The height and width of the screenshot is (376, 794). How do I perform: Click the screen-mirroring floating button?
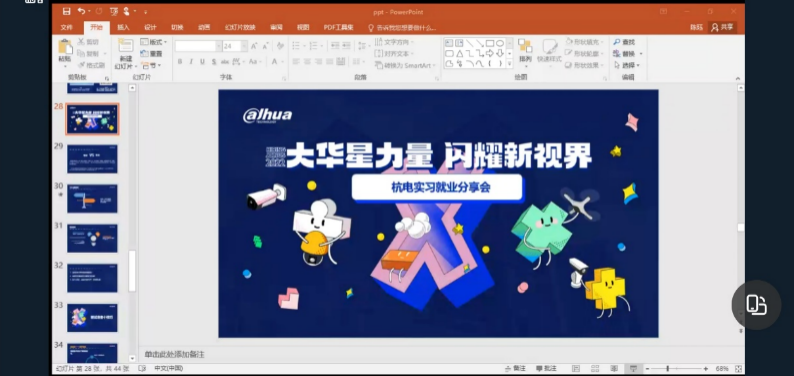(756, 305)
